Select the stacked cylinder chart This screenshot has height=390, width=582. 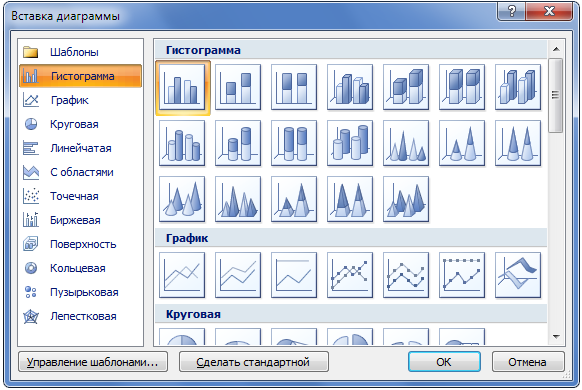pos(238,143)
